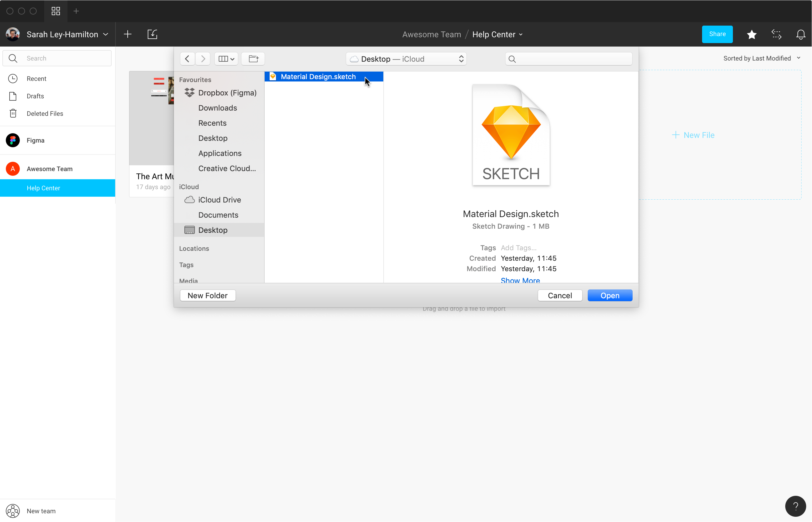Open a new tab with the plus button
The width and height of the screenshot is (812, 522).
coord(76,11)
